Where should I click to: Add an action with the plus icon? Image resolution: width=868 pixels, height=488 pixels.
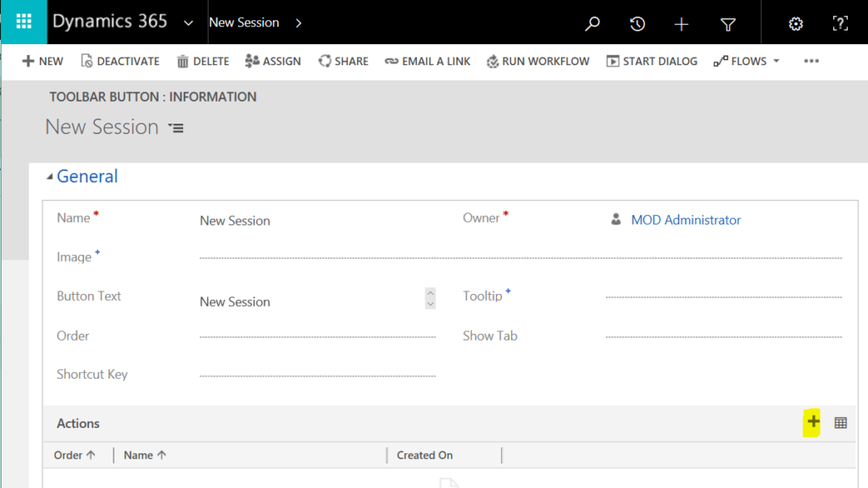(813, 422)
